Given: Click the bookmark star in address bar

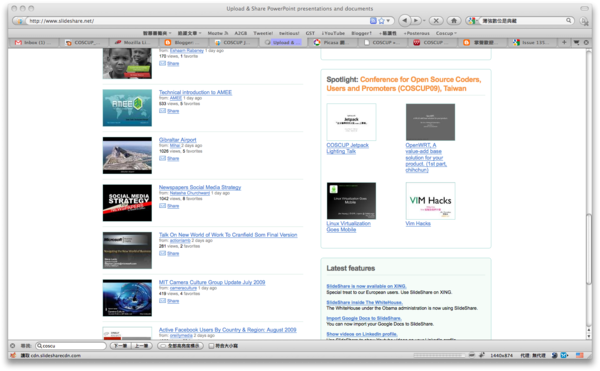Looking at the screenshot, I should pos(381,21).
